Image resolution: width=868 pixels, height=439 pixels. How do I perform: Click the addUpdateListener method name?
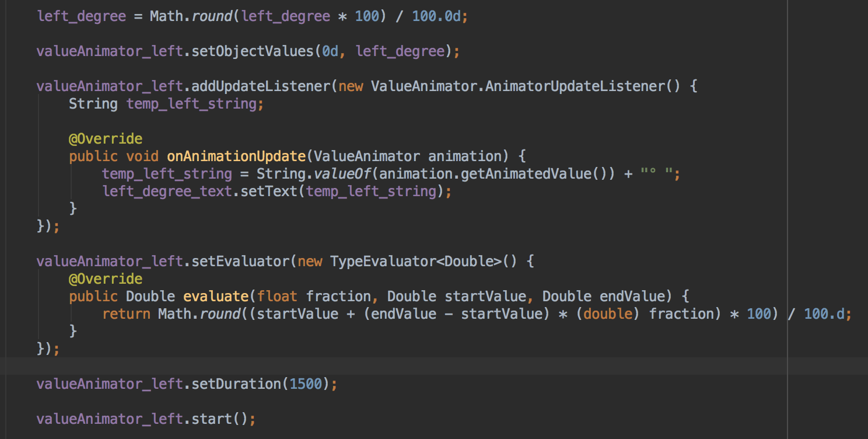coord(261,86)
